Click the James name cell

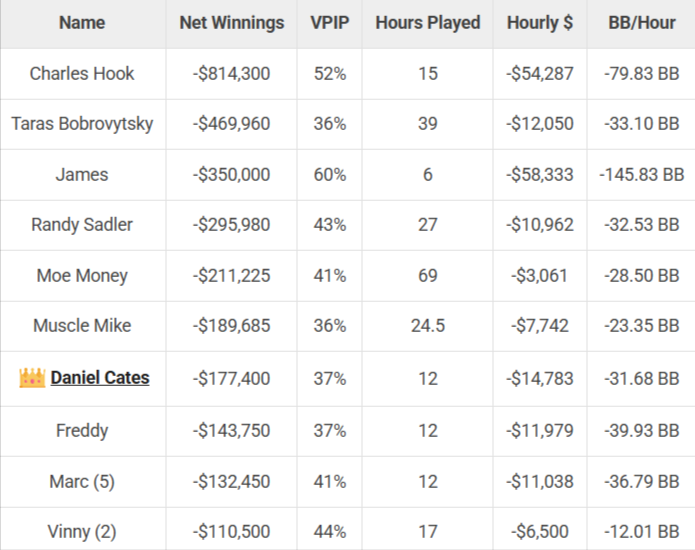pos(82,174)
